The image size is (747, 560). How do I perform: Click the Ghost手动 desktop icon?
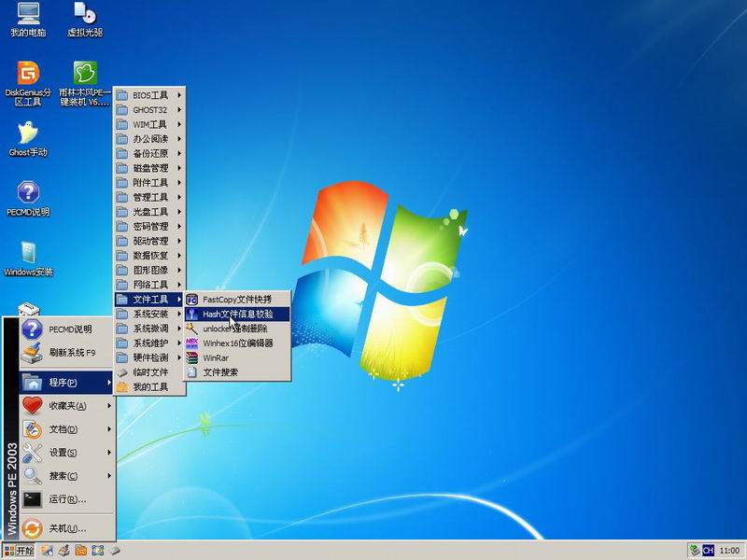pos(28,139)
